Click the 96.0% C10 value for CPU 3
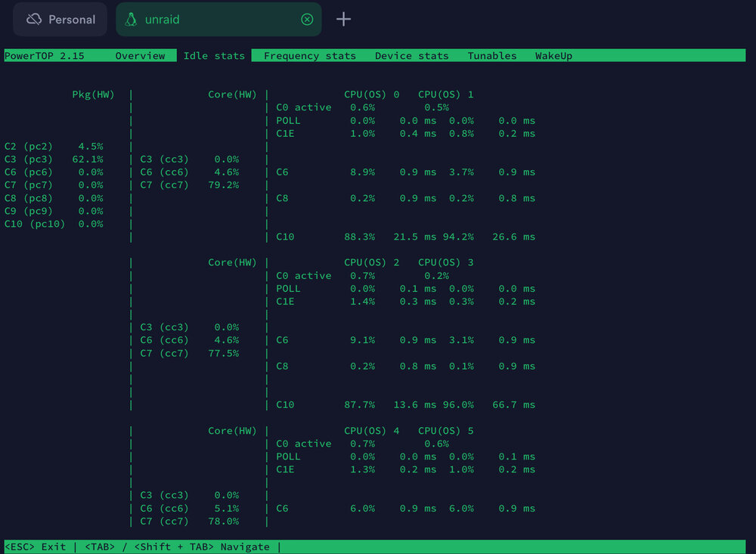Image resolution: width=756 pixels, height=554 pixels. (x=458, y=404)
